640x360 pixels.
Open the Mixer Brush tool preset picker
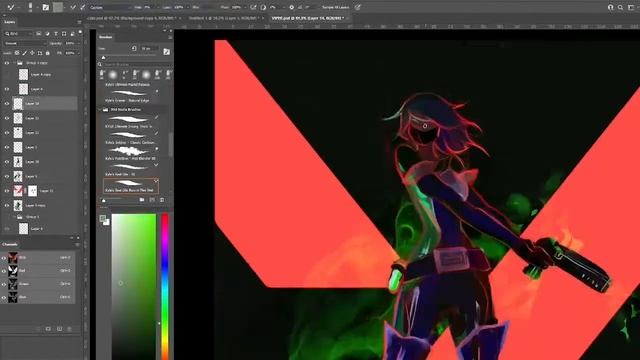click(x=12, y=7)
